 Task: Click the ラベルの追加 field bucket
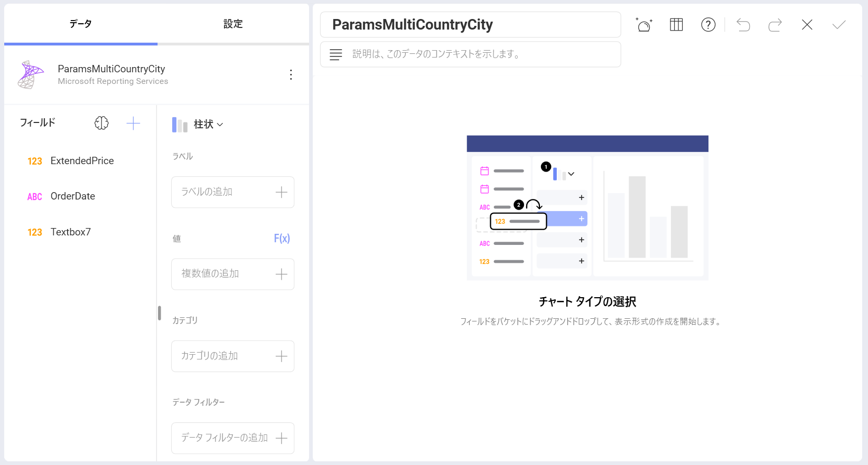pos(232,192)
